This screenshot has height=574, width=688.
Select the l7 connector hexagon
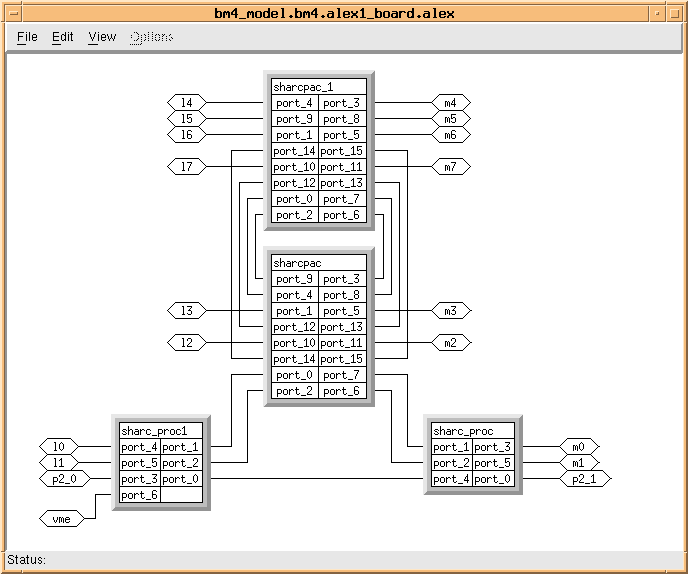[x=186, y=167]
